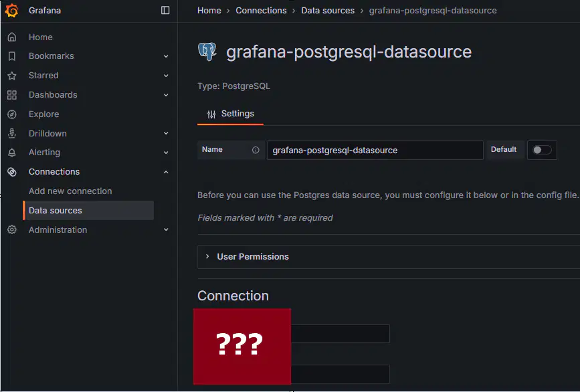580x392 pixels.
Task: Click the Grafana logo icon
Action: click(11, 10)
